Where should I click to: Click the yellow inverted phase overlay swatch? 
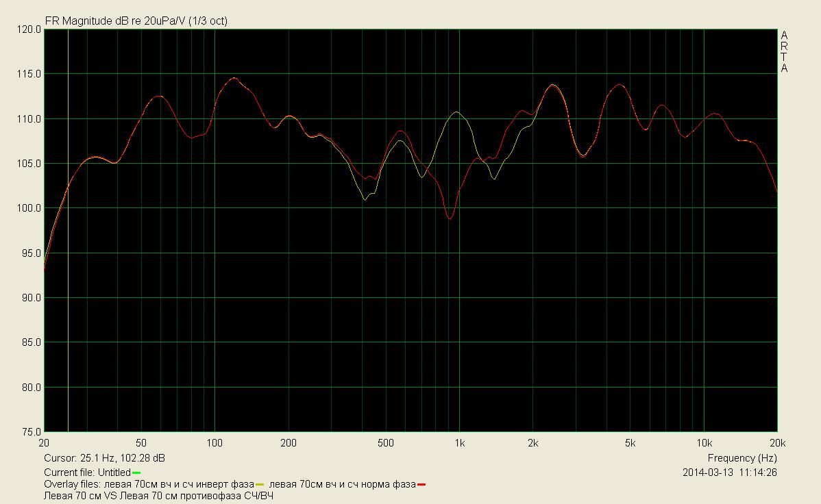click(x=260, y=486)
